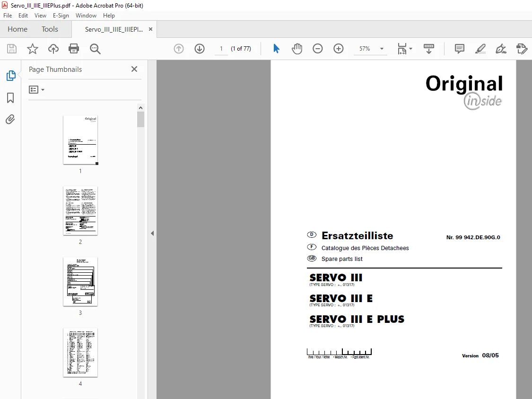Open the Bookmarks sidebar icon
The width and height of the screenshot is (532, 399).
point(10,98)
